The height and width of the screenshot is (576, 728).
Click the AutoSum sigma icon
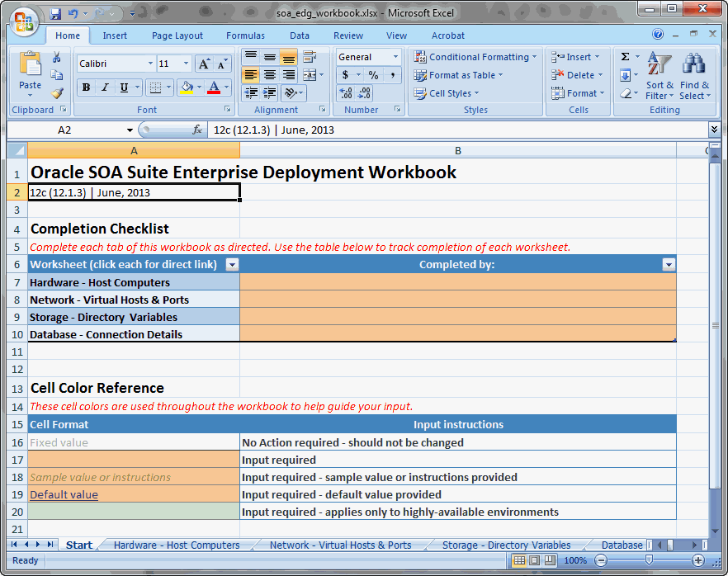(626, 57)
